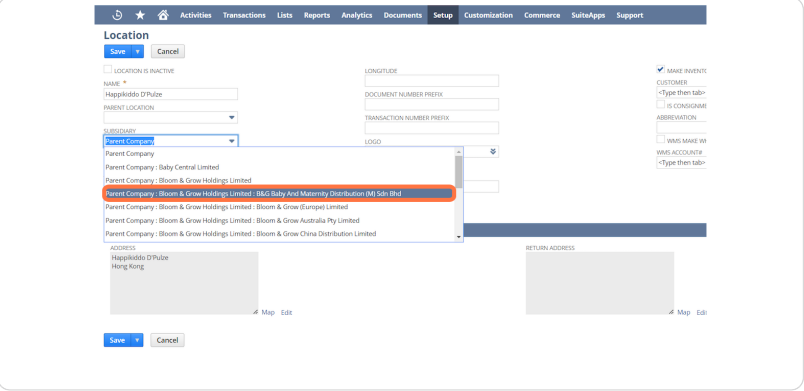Open the Lists menu
The image size is (804, 391).
[x=285, y=15]
